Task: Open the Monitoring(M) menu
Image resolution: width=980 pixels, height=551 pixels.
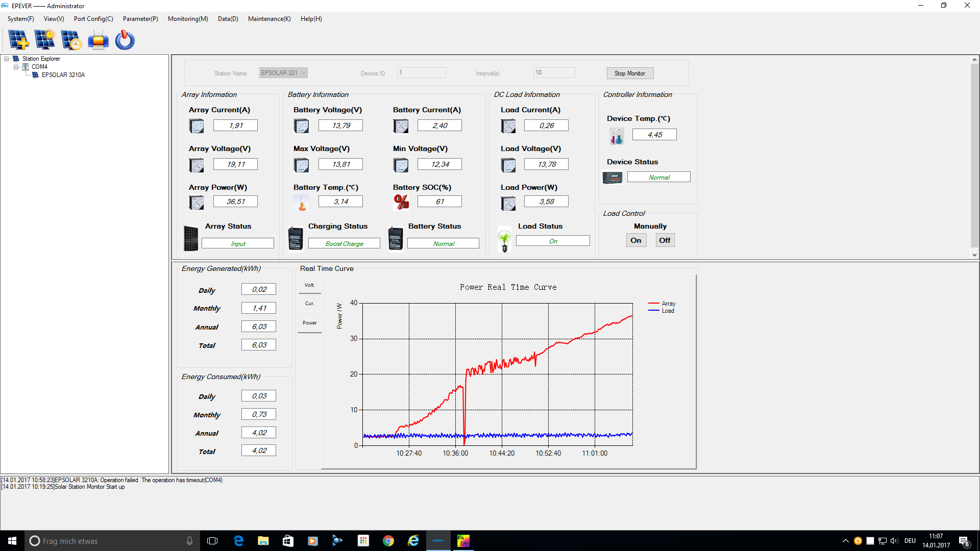Action: click(x=188, y=19)
